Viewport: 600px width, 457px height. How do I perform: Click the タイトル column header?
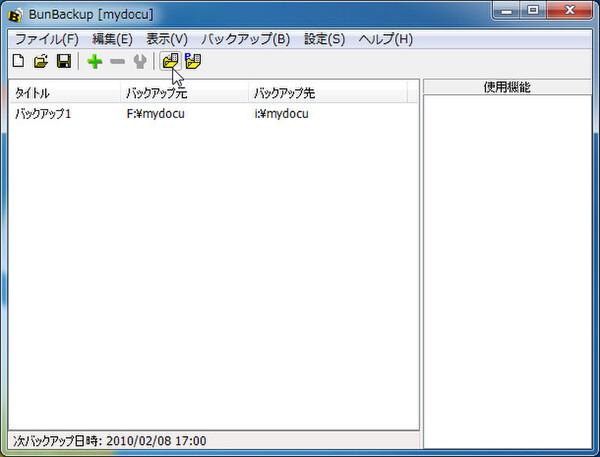64,93
